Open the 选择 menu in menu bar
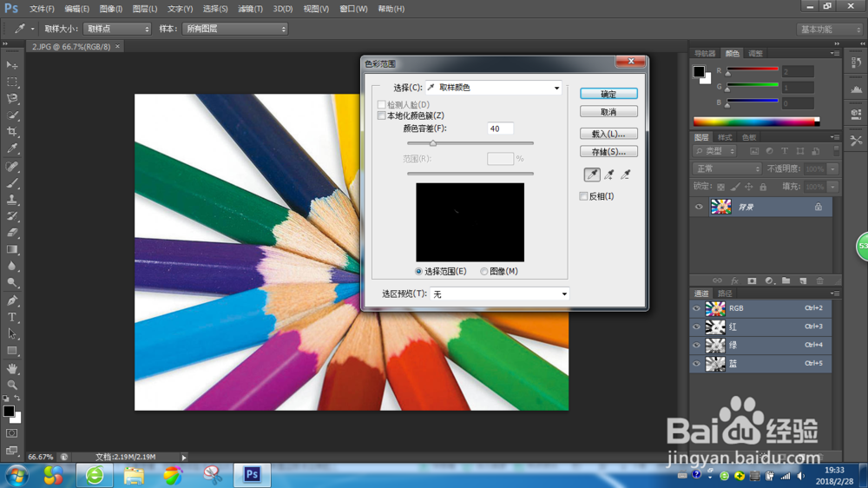 tap(215, 9)
